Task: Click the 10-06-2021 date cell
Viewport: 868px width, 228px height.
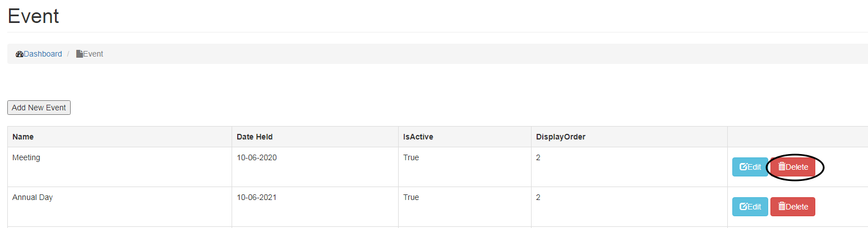Action: click(x=257, y=198)
